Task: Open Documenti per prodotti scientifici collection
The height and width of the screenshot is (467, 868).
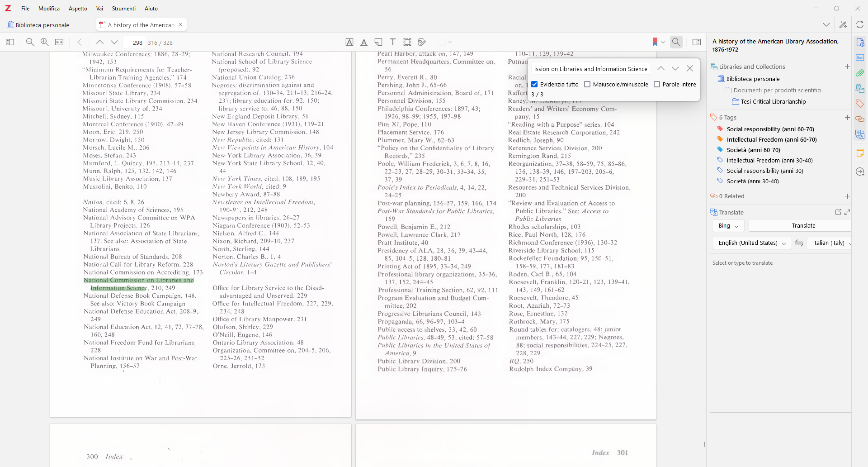Action: click(777, 91)
